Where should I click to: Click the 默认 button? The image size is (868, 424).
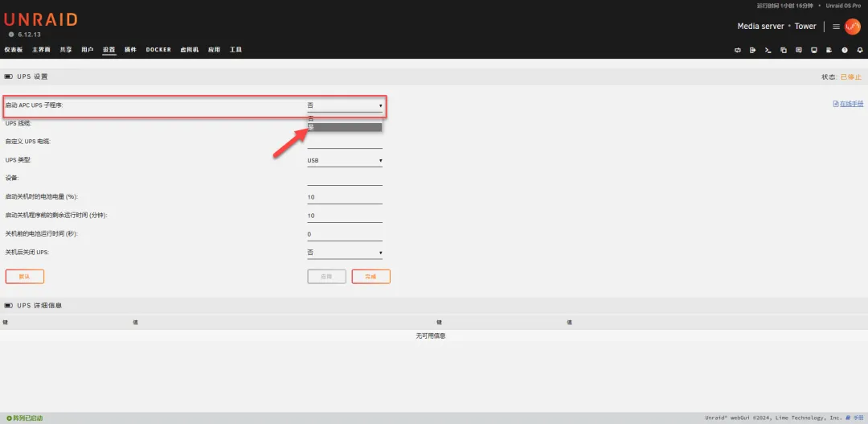24,276
